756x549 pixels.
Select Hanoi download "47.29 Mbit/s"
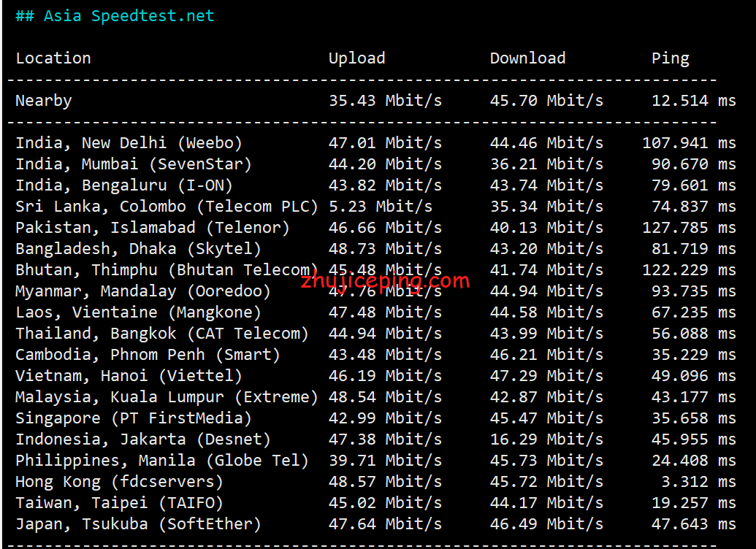[x=546, y=377]
